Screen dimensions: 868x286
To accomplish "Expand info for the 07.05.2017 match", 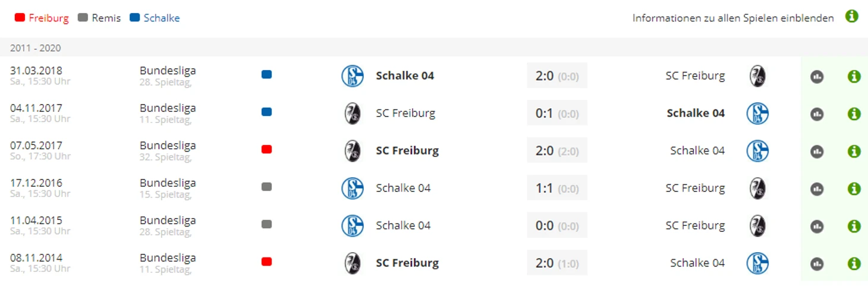I will point(854,151).
